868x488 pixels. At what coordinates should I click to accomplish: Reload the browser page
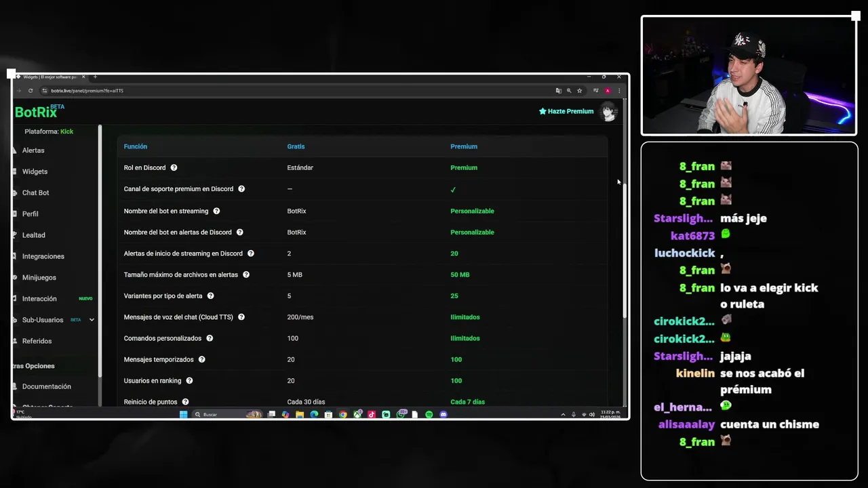point(31,91)
